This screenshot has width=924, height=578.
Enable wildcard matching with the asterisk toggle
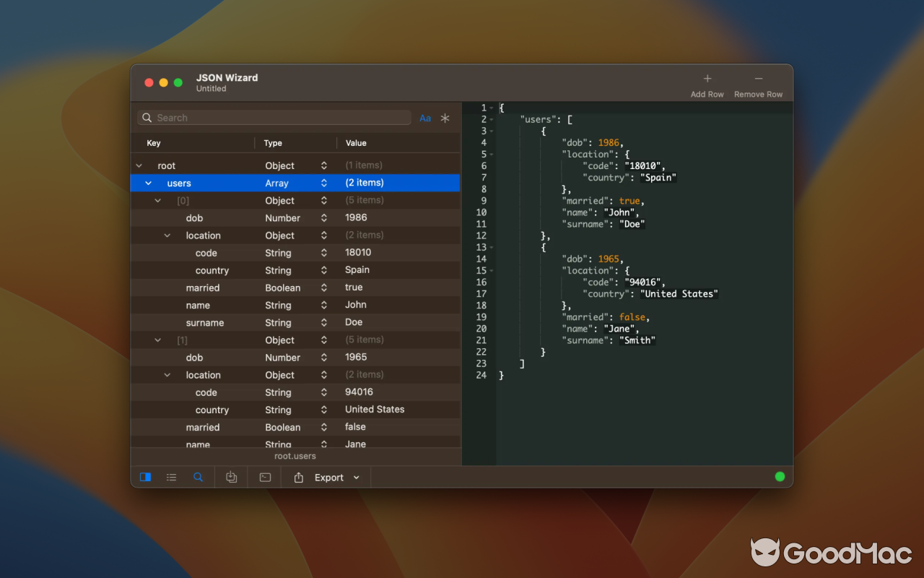tap(445, 118)
